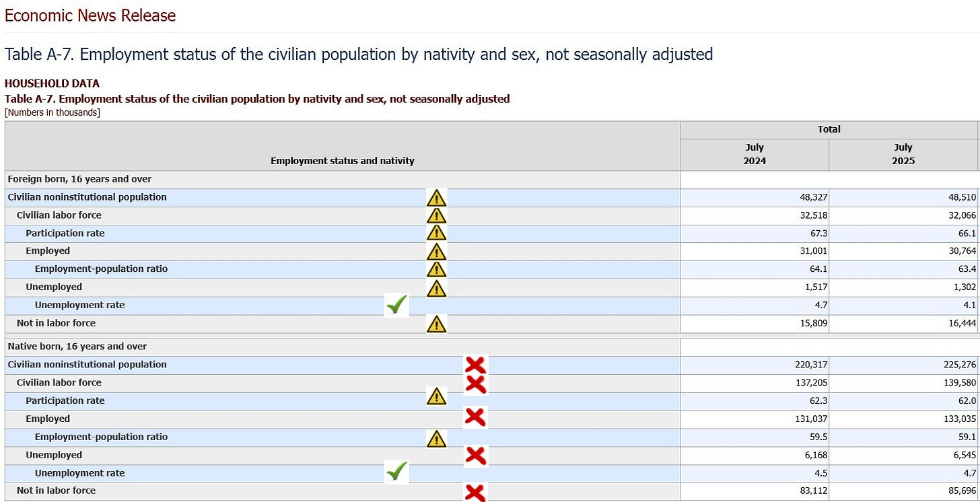Select the labor force value 139,580

[x=959, y=383]
